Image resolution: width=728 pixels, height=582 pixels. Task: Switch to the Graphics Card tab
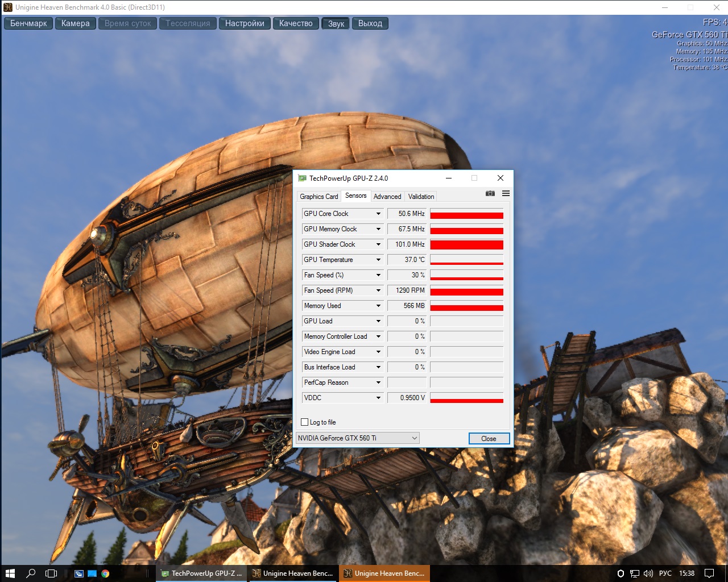318,197
